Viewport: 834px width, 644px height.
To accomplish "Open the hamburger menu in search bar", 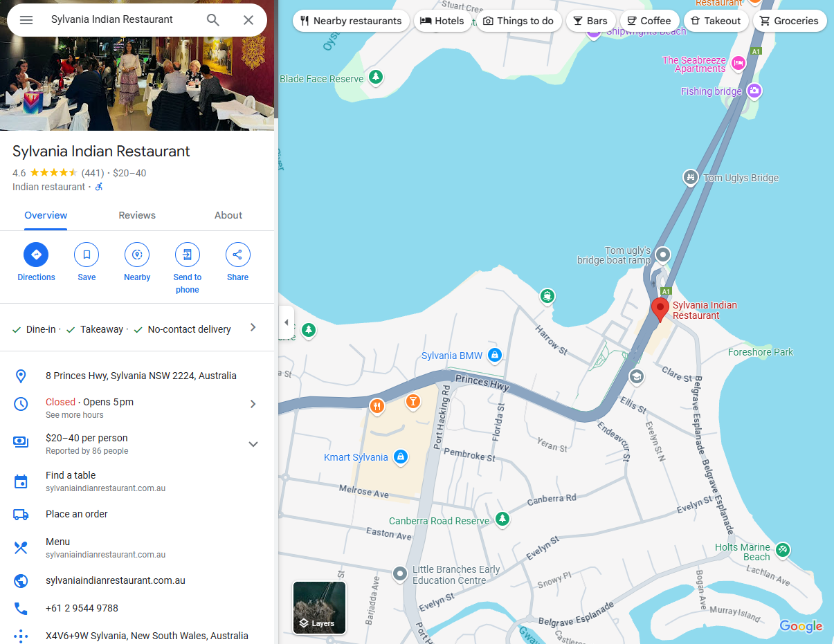I will (26, 20).
